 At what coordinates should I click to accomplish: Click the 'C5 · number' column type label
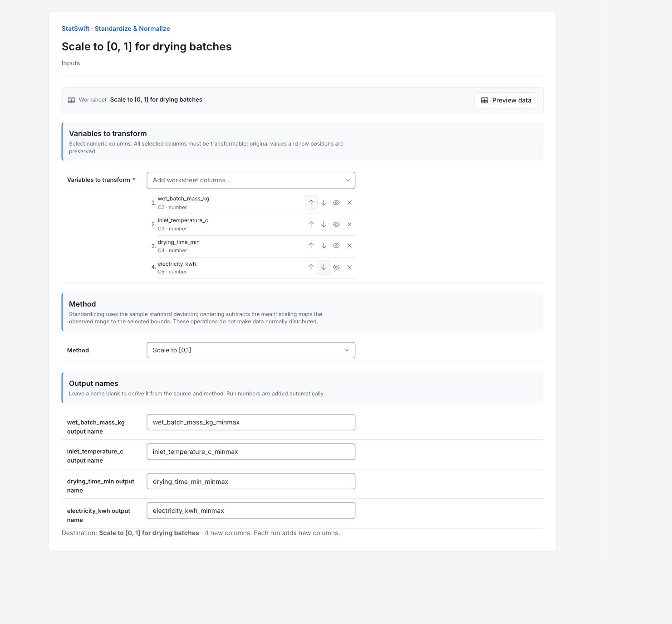click(x=172, y=272)
